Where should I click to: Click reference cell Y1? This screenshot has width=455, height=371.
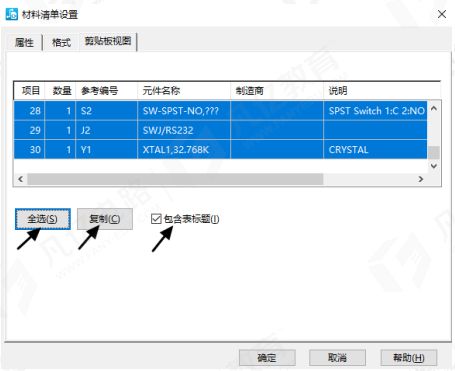(x=107, y=150)
